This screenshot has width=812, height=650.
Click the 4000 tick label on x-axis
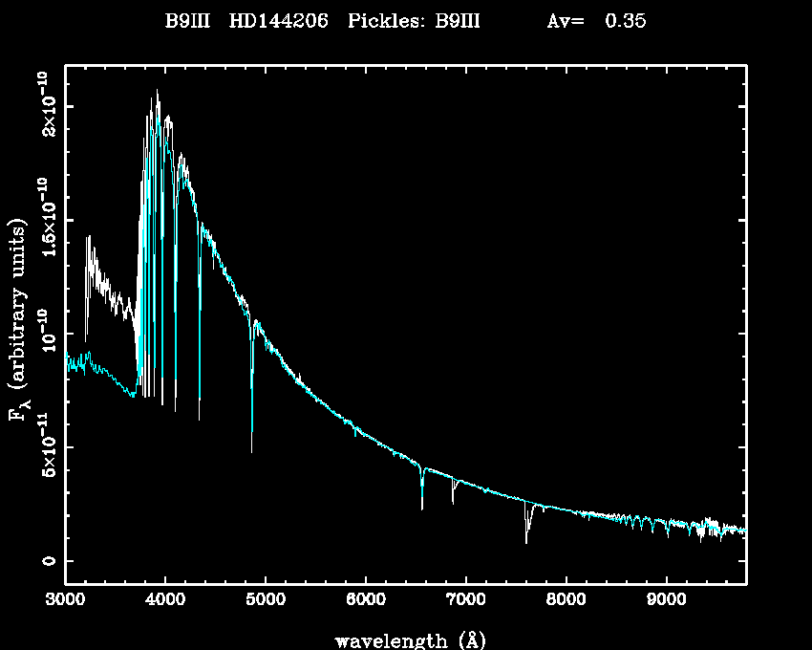coord(165,600)
